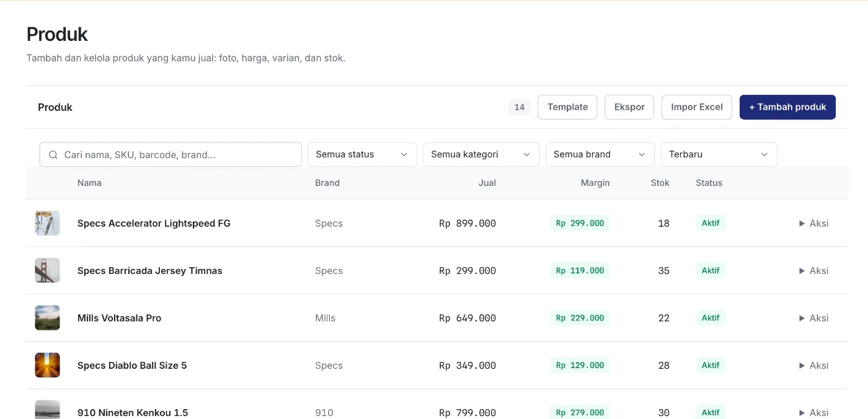Expand Aksi for Mills Voltasala Pro
868x419 pixels.
(813, 318)
